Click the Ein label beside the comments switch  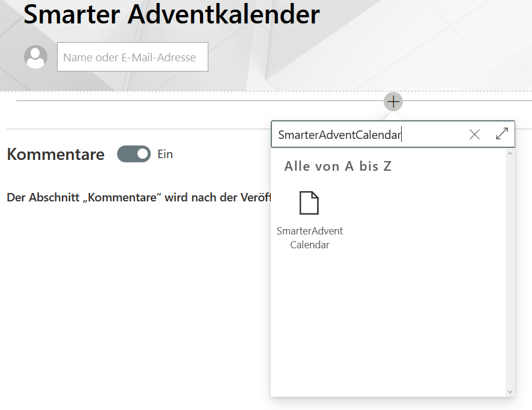(x=163, y=154)
